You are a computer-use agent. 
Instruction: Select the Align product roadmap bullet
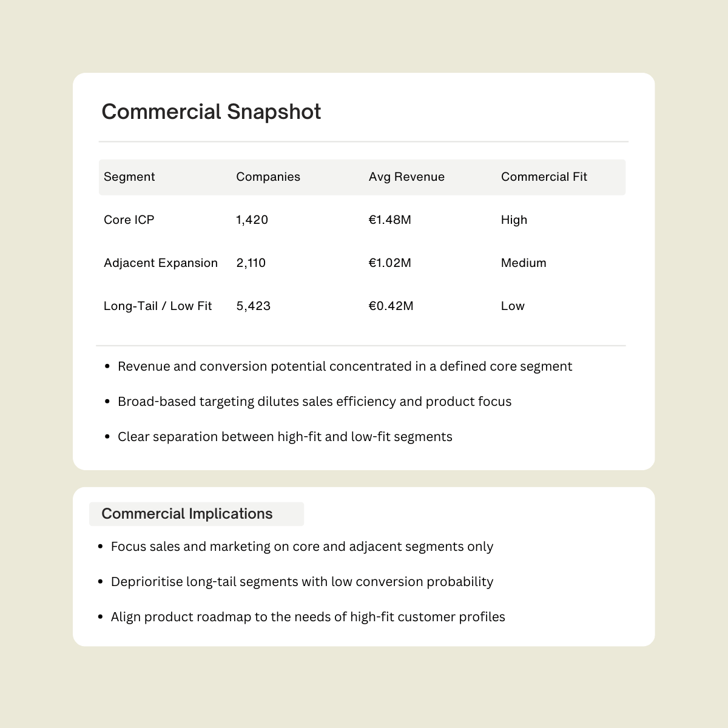coord(308,617)
